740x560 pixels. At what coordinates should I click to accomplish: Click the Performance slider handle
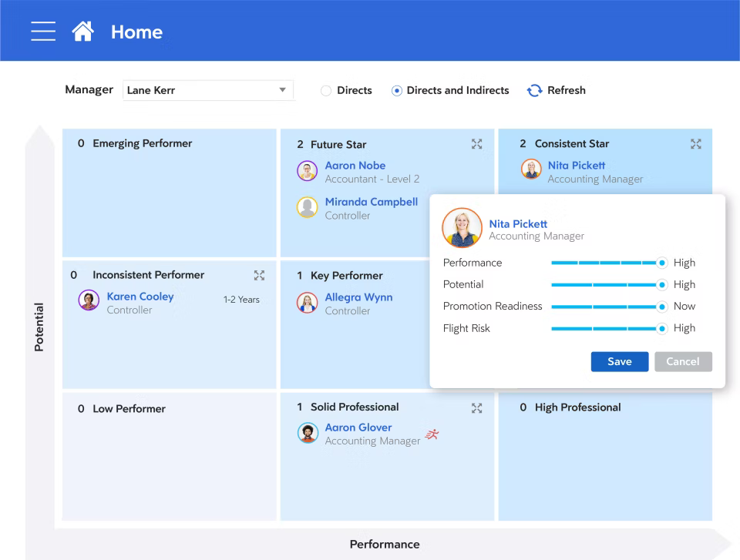661,263
